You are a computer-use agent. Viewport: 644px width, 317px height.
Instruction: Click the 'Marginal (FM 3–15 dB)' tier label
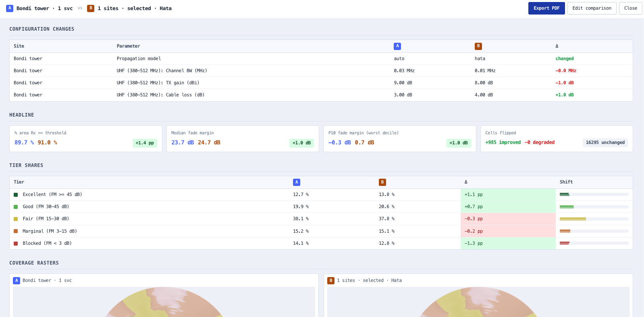[x=50, y=231]
